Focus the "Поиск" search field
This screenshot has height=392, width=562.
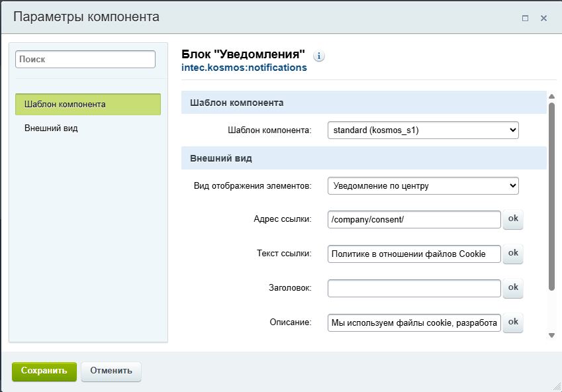pyautogui.click(x=85, y=59)
